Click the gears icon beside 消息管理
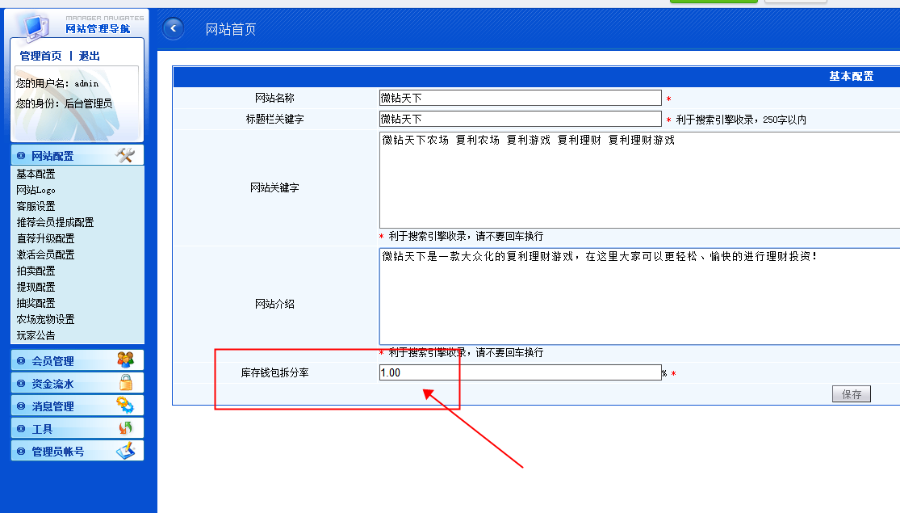The image size is (900, 513). [x=125, y=405]
